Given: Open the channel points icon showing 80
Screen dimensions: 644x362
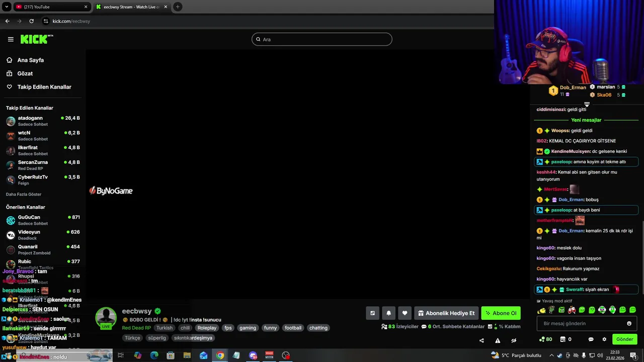Looking at the screenshot, I should [545, 339].
